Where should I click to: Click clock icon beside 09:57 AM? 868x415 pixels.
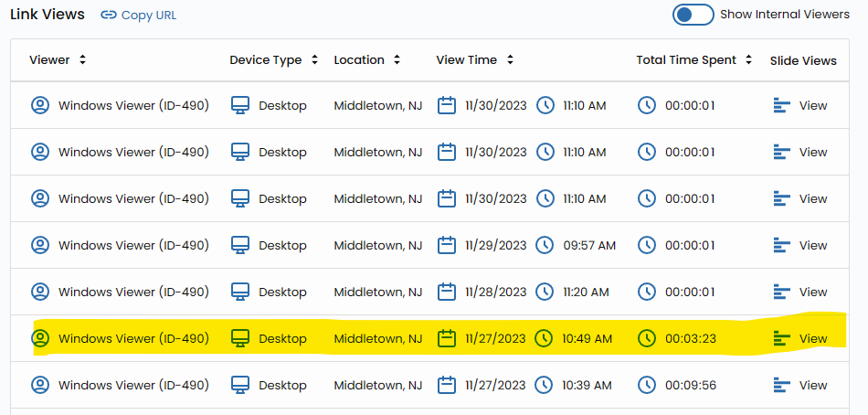[545, 245]
